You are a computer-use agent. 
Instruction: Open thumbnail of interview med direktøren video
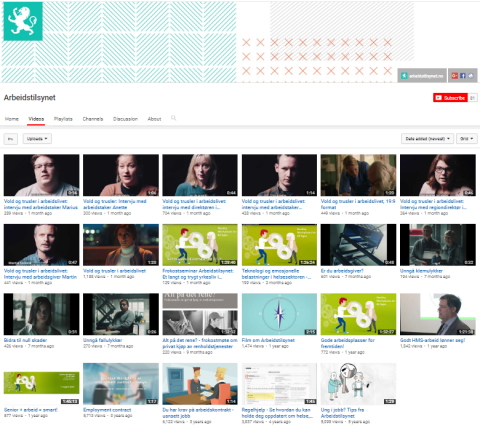pos(200,175)
